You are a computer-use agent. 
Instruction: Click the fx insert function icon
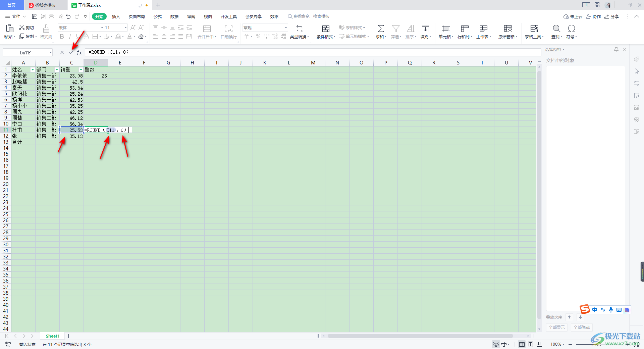79,52
